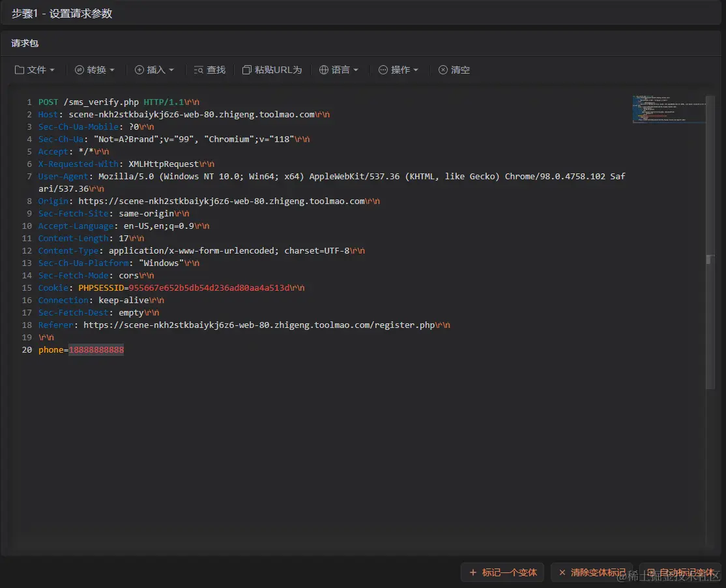Click the Sec-Fetch-Mode value cors
The image size is (726, 588).
tap(129, 276)
